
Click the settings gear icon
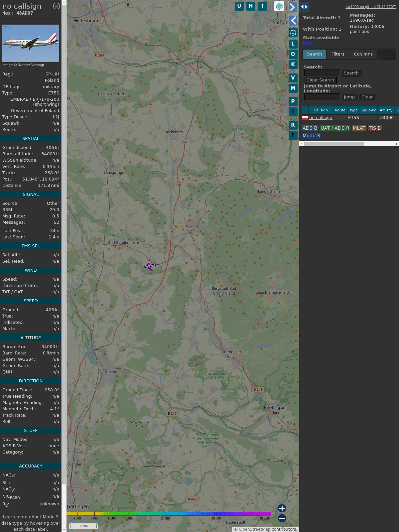click(293, 33)
